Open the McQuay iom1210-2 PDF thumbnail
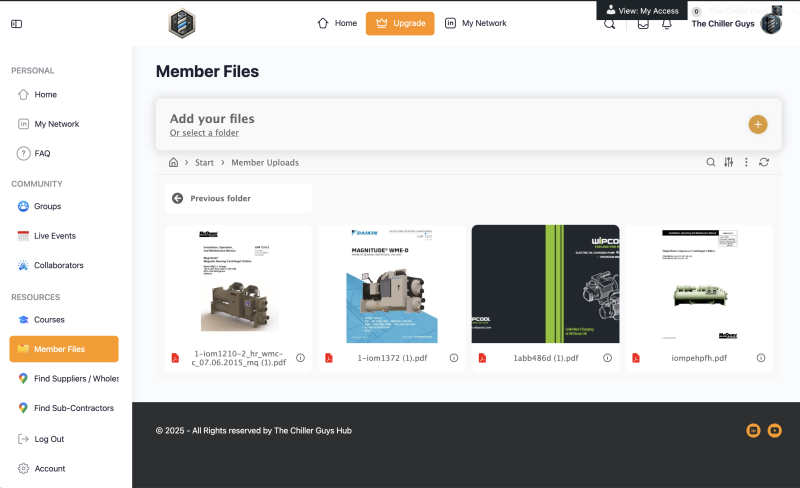This screenshot has width=800, height=488. [238, 284]
